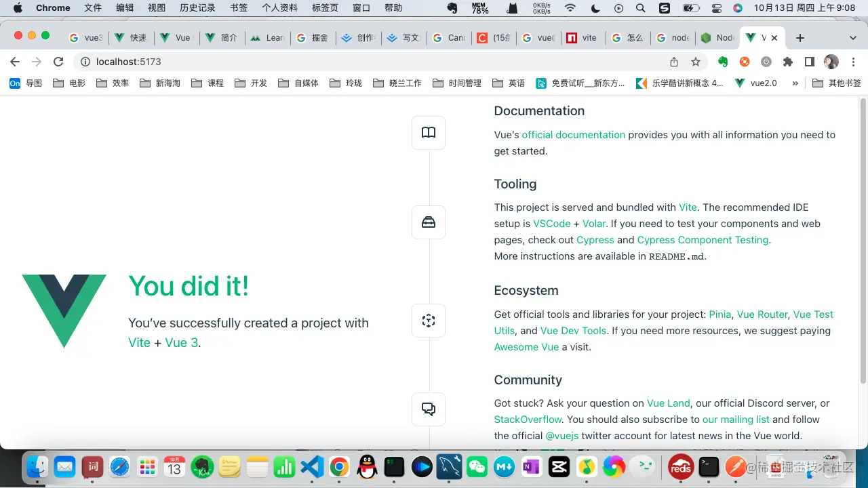Click the Community chat bubbles icon
The height and width of the screenshot is (488, 868).
[429, 409]
